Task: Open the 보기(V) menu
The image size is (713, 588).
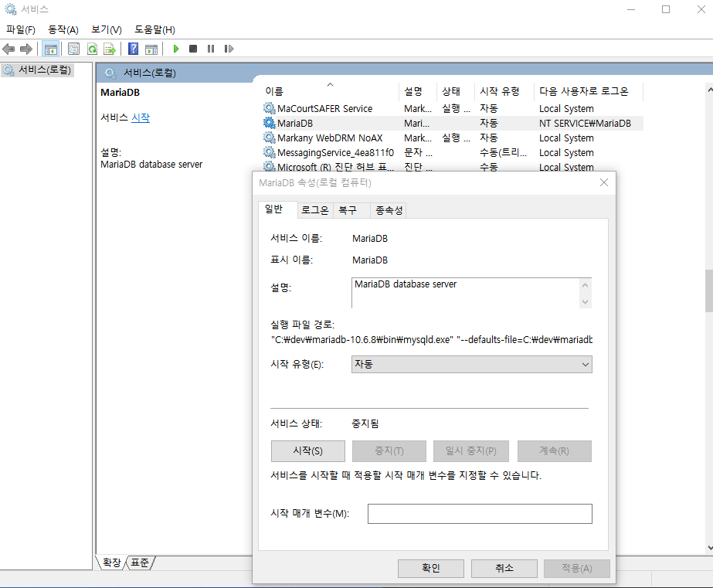Action: click(x=107, y=29)
